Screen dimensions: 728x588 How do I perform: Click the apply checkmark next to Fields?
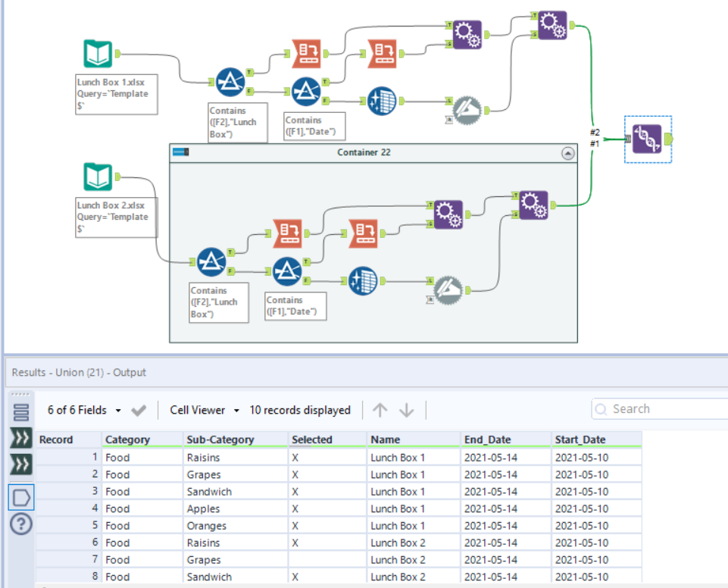point(139,410)
